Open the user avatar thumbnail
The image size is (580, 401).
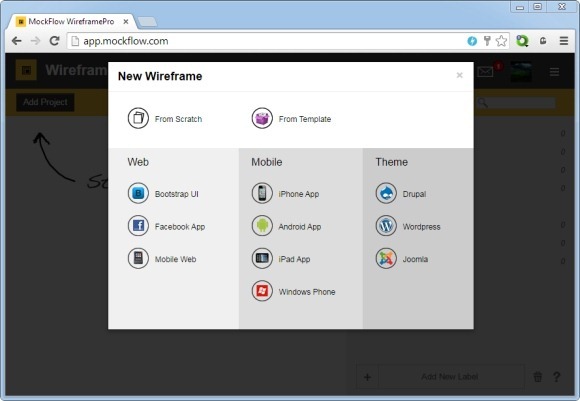pos(521,71)
